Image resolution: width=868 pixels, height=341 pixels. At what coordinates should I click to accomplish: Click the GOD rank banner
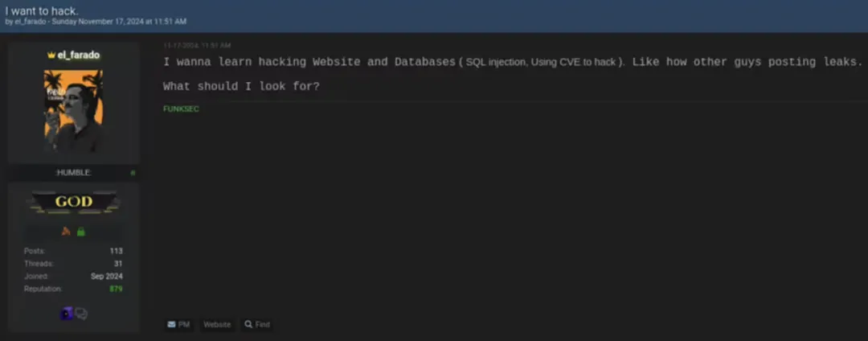click(73, 202)
